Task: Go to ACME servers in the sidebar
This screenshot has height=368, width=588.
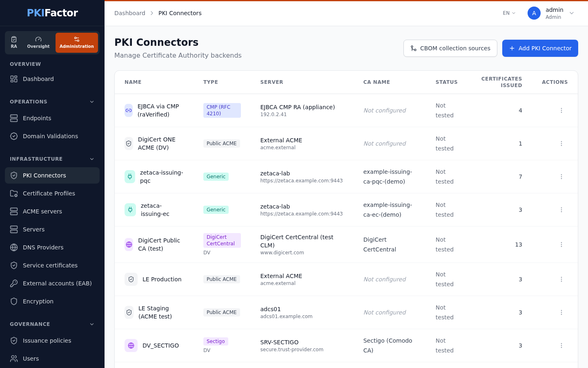Action: pyautogui.click(x=52, y=211)
